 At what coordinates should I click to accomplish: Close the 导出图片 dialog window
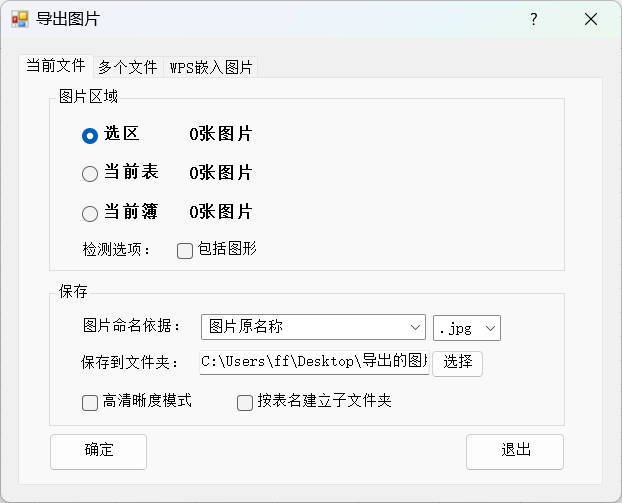(591, 19)
